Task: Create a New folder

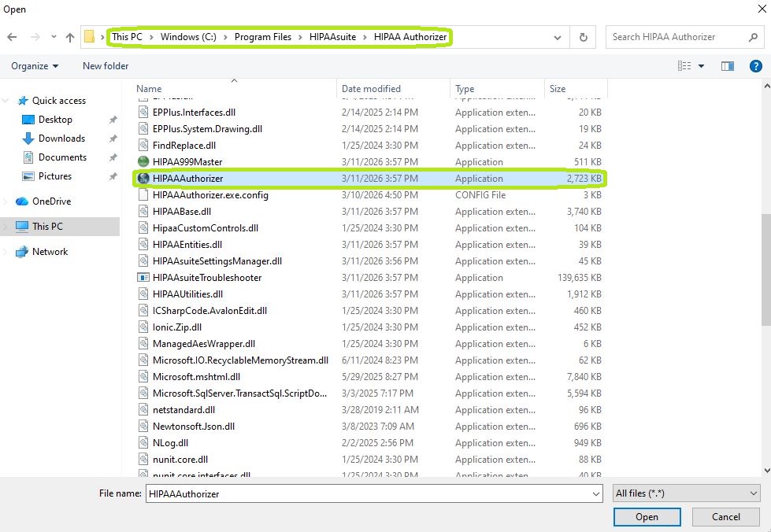Action: (106, 66)
